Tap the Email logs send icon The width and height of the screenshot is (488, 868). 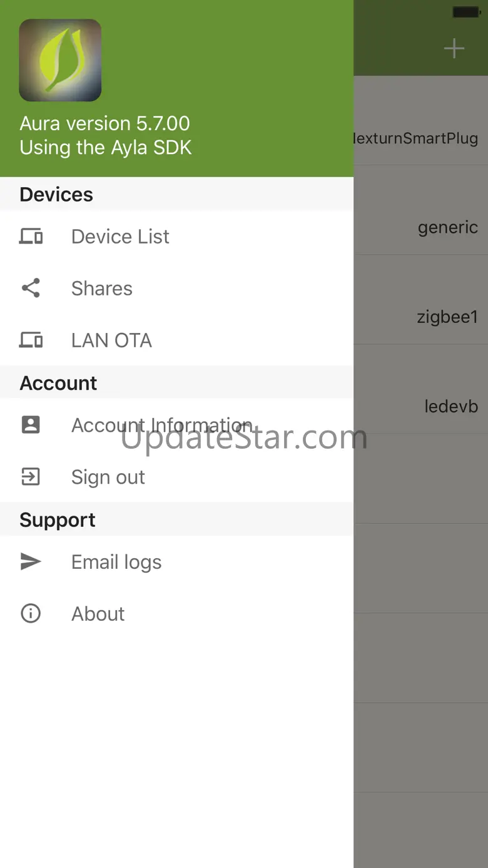point(31,562)
